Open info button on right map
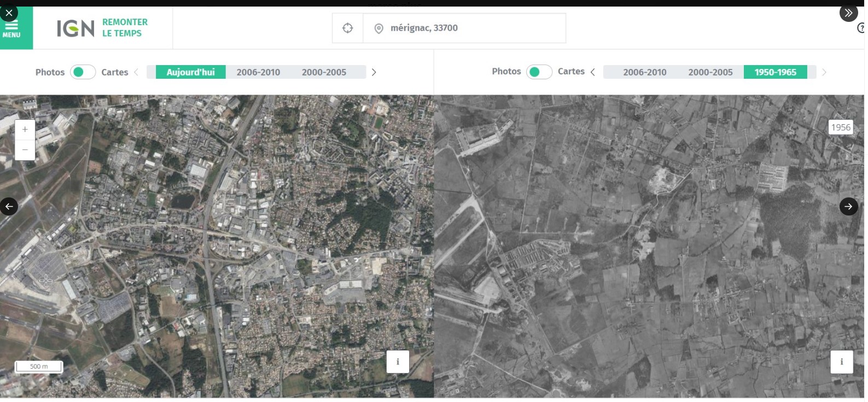868x402 pixels. [841, 362]
